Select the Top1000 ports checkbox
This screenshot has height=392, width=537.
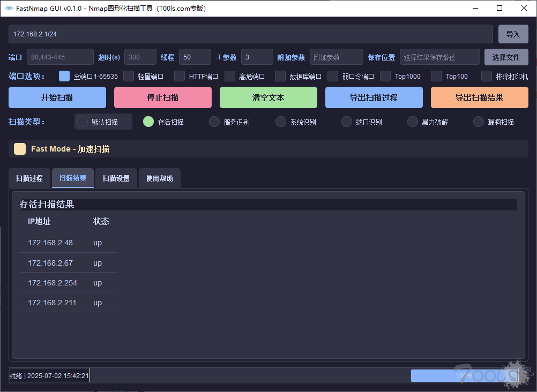385,76
